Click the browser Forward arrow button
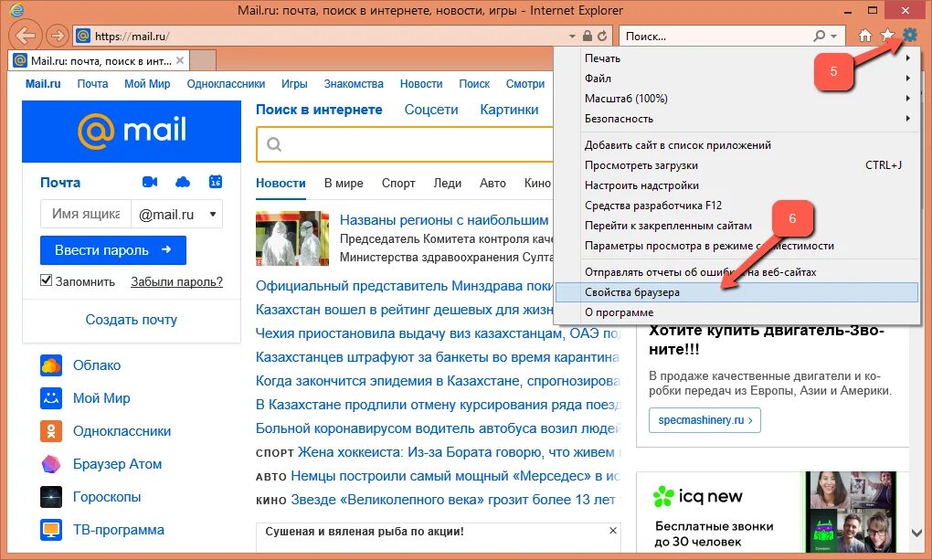 tap(57, 37)
